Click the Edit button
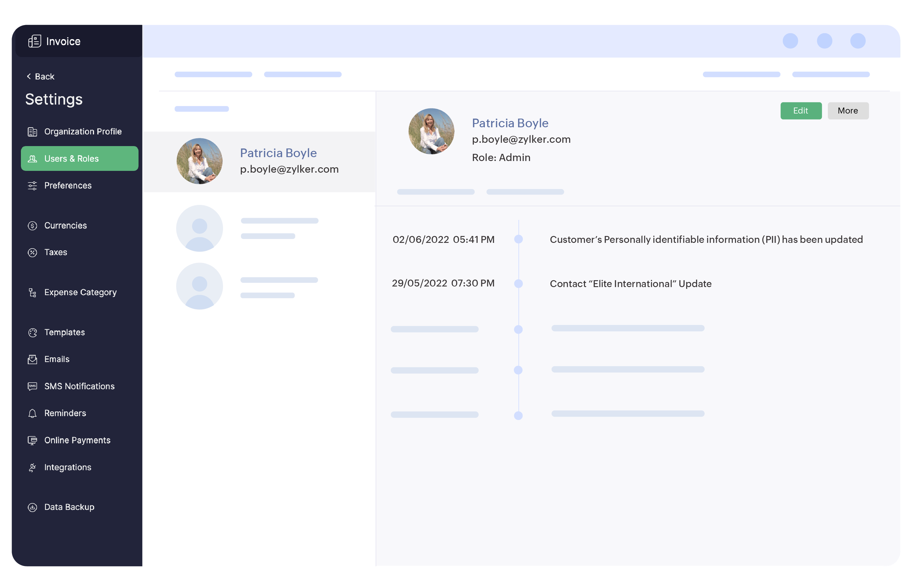 point(801,111)
